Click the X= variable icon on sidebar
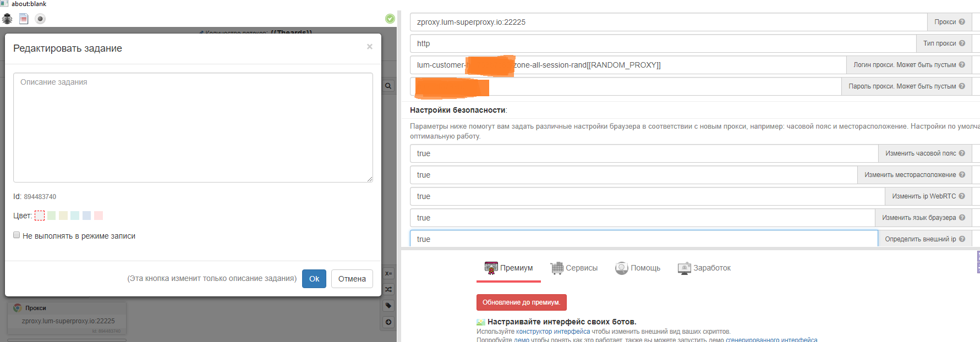This screenshot has height=342, width=980. [x=388, y=273]
